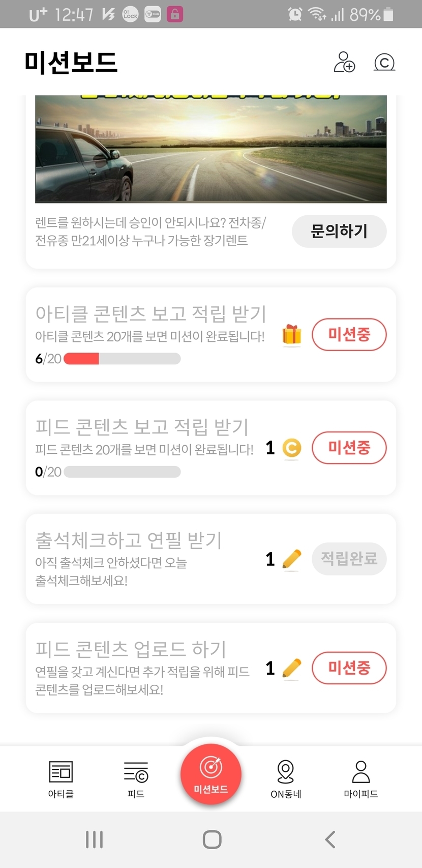The image size is (422, 868).
Task: Open the ON동네 location tab
Action: pyautogui.click(x=286, y=778)
